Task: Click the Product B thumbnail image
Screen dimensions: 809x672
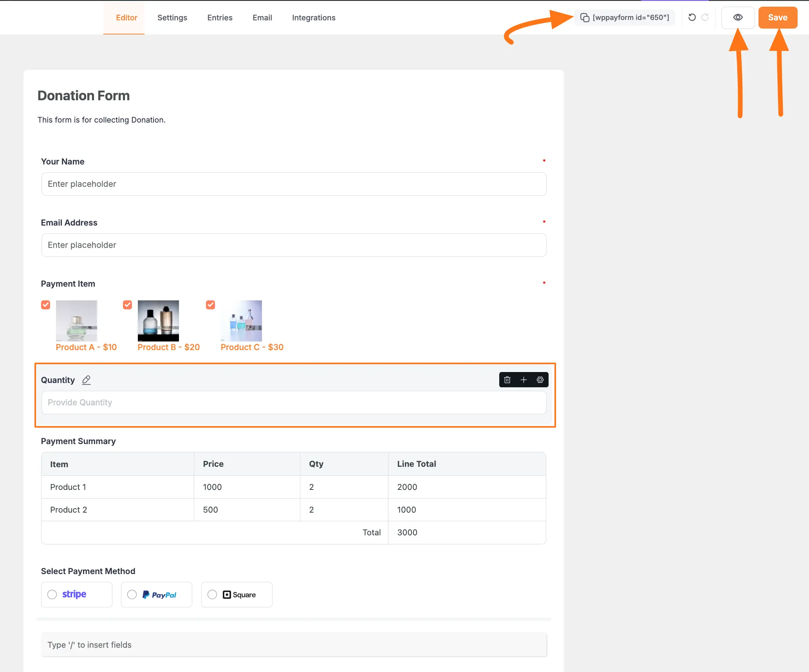Action: pyautogui.click(x=158, y=320)
